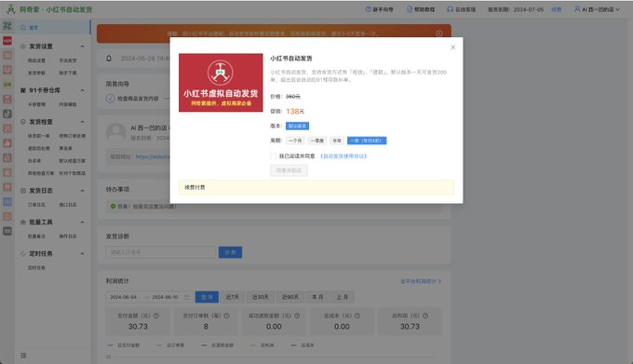Viewport: 633px width, 364px height.
Task: Open the 自动发货使用协议 link
Action: click(x=343, y=155)
